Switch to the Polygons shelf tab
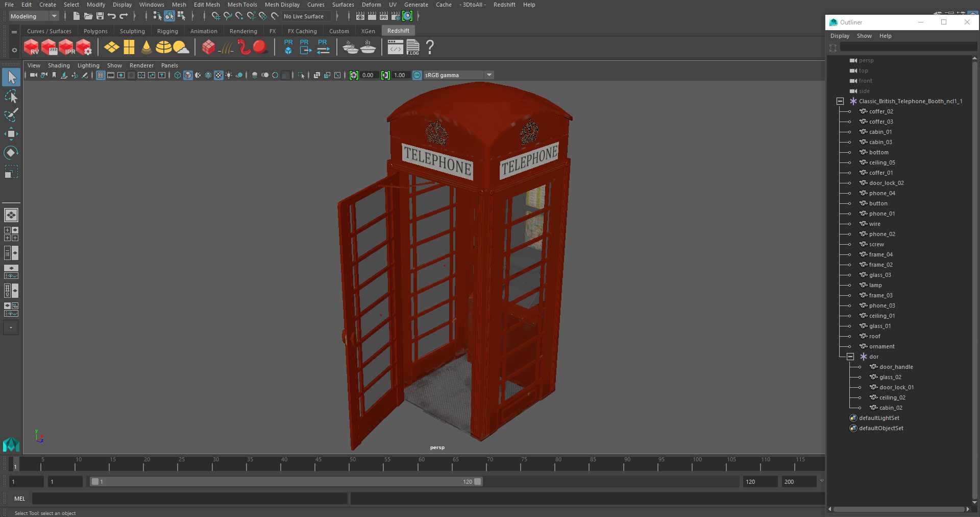The image size is (980, 517). (x=95, y=31)
